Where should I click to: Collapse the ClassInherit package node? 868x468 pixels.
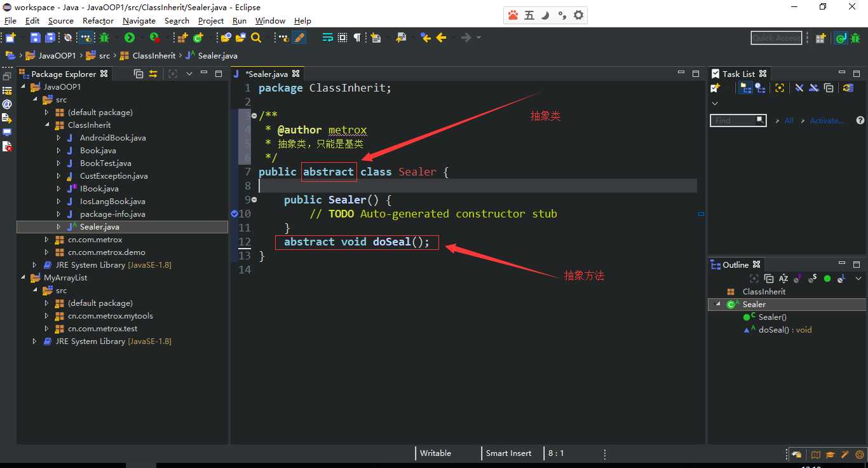[x=46, y=125]
